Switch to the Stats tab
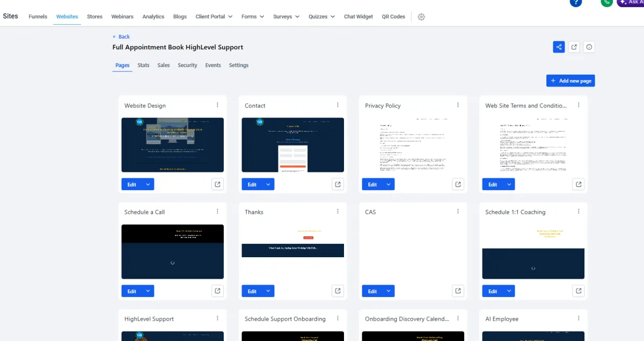 click(x=143, y=65)
